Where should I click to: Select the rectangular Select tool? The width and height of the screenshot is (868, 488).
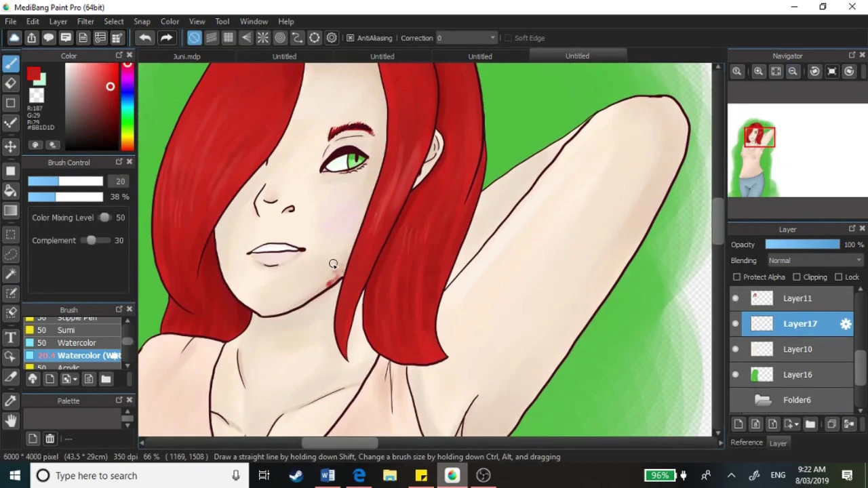[x=10, y=235]
